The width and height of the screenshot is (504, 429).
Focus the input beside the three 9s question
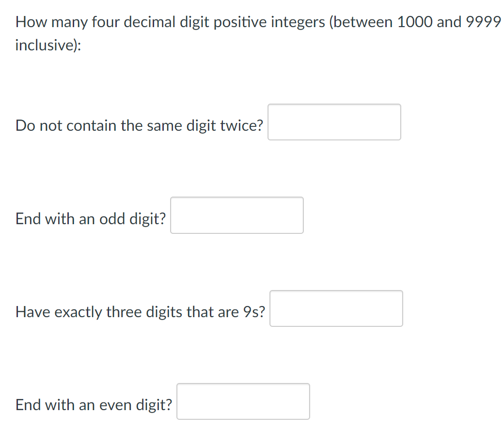point(336,308)
